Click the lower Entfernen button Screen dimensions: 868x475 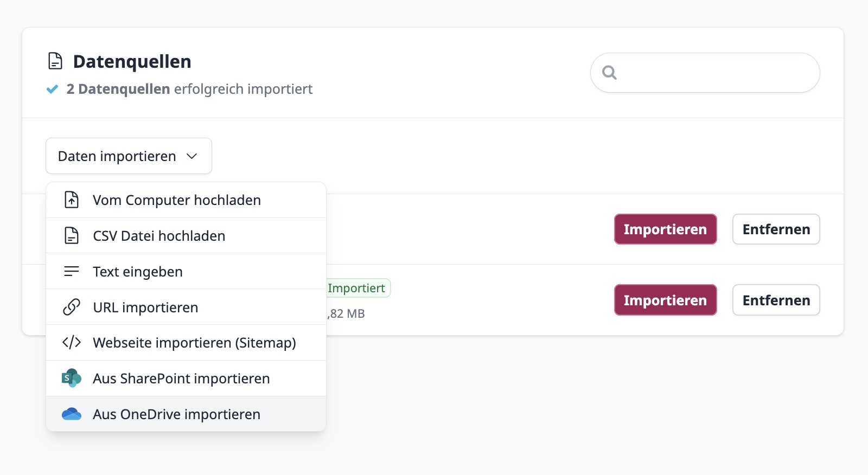776,300
